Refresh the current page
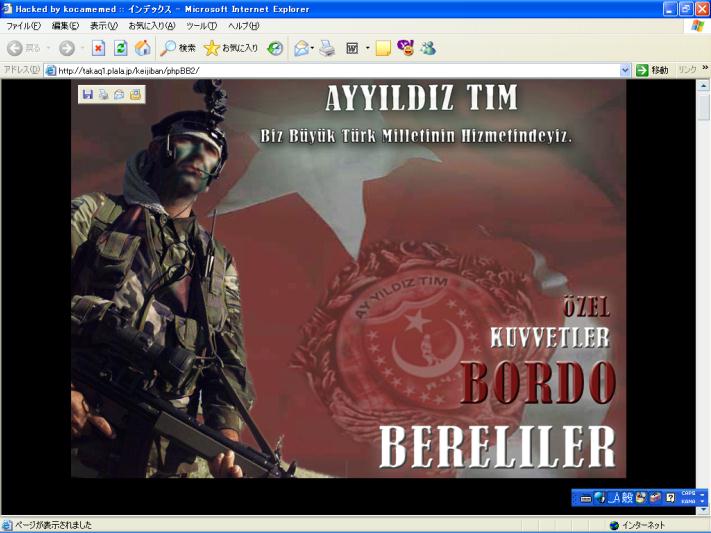This screenshot has height=533, width=711. 119,48
